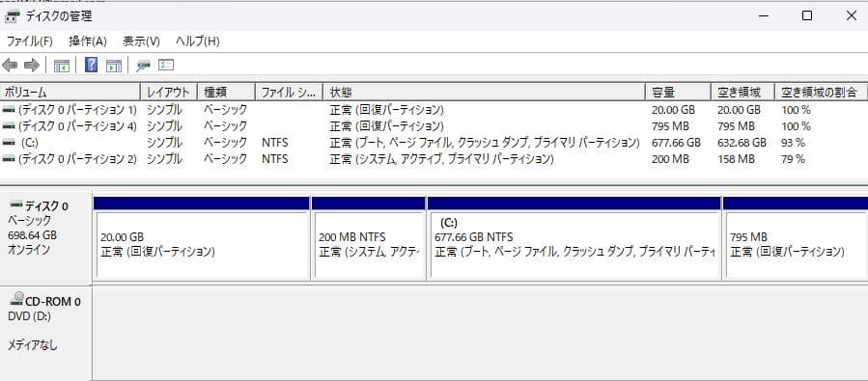Open the ファイル(F) menu

29,41
